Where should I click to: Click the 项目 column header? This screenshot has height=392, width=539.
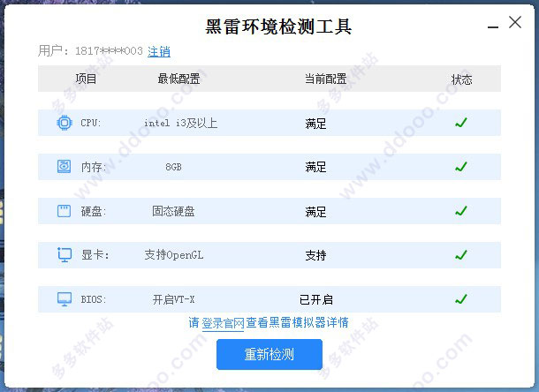click(86, 79)
